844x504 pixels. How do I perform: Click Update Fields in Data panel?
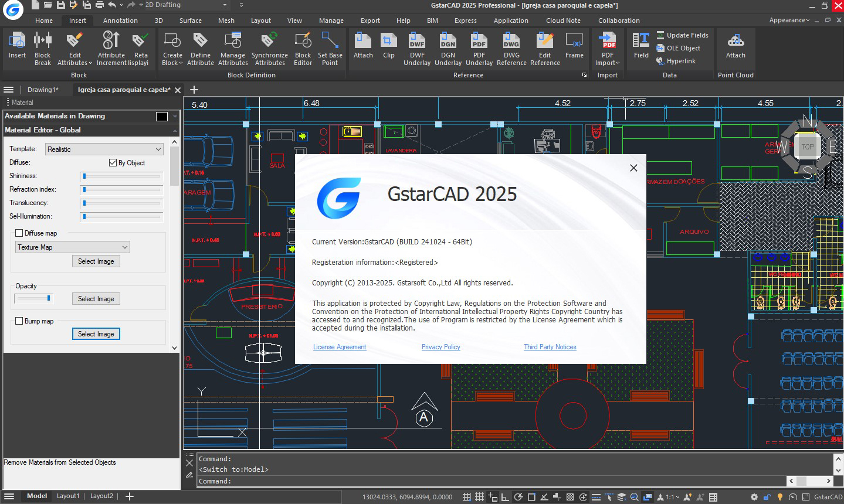pos(682,35)
